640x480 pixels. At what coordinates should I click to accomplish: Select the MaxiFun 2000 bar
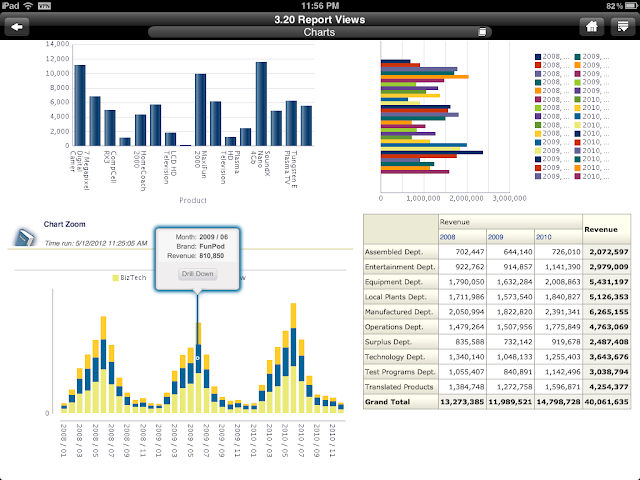click(200, 110)
